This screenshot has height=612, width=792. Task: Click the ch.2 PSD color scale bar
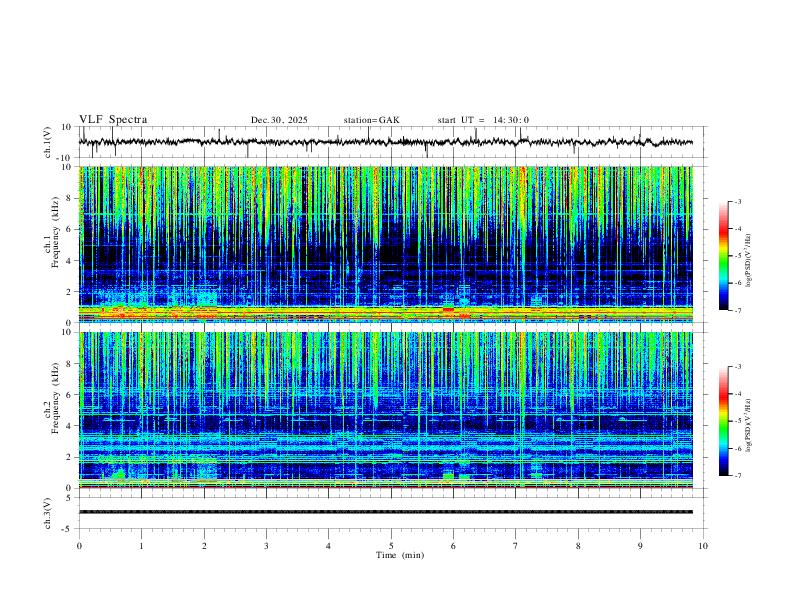[x=723, y=421]
